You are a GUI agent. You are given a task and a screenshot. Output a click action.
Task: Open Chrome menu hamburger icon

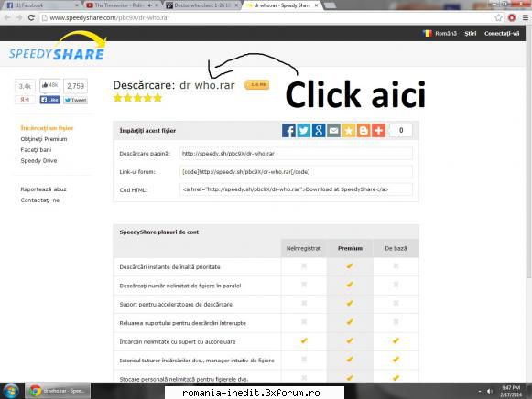pos(526,18)
